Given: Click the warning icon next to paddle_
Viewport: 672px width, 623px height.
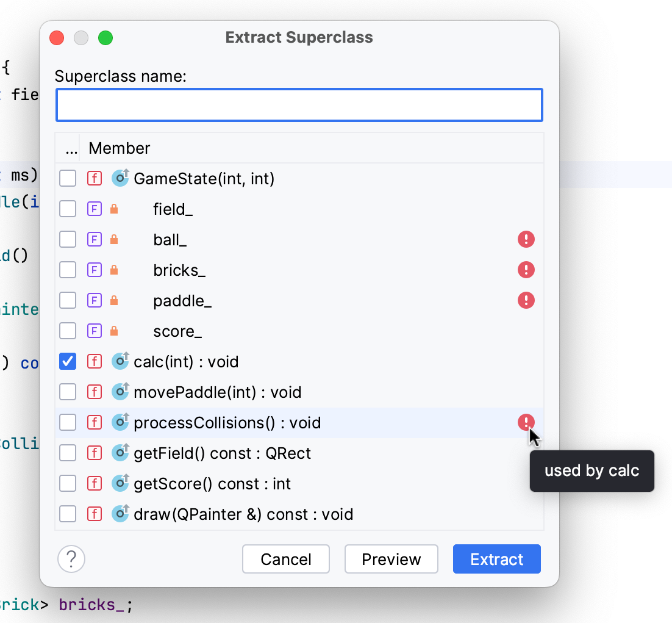Looking at the screenshot, I should 526,300.
